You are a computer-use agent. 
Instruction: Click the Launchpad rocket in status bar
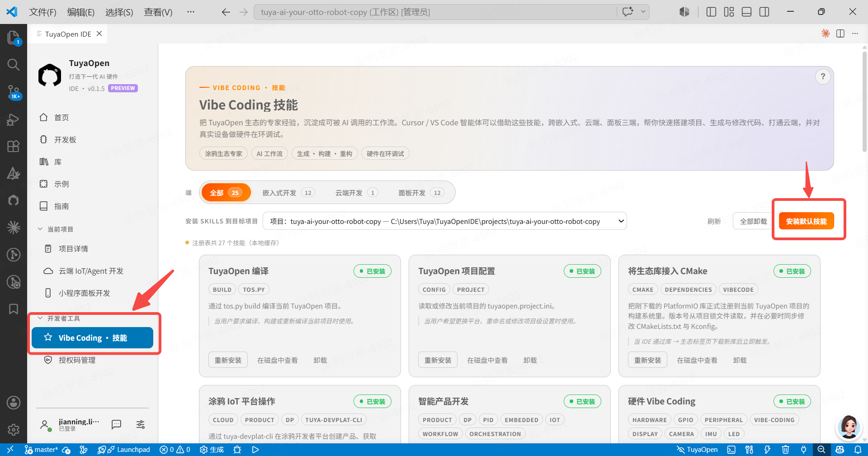pyautogui.click(x=124, y=450)
